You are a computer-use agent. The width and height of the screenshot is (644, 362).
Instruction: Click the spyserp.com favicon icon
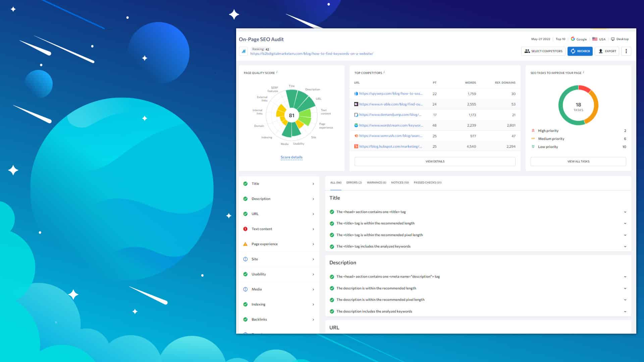(356, 94)
